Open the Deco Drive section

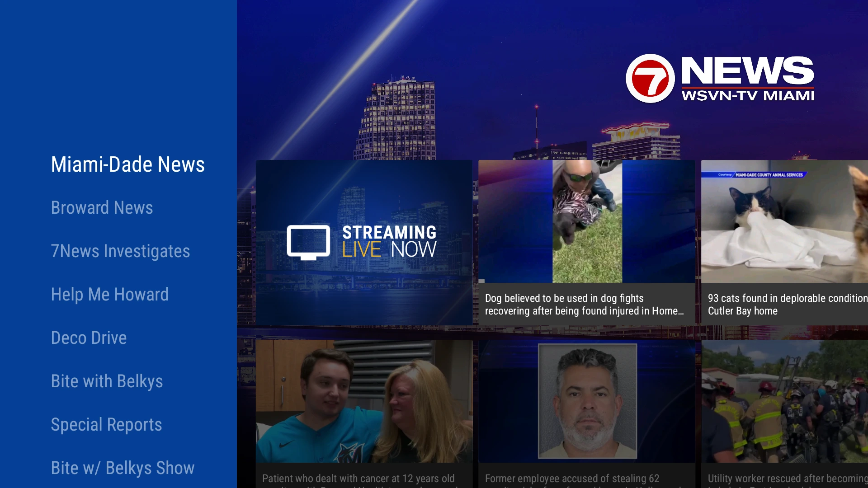click(89, 338)
